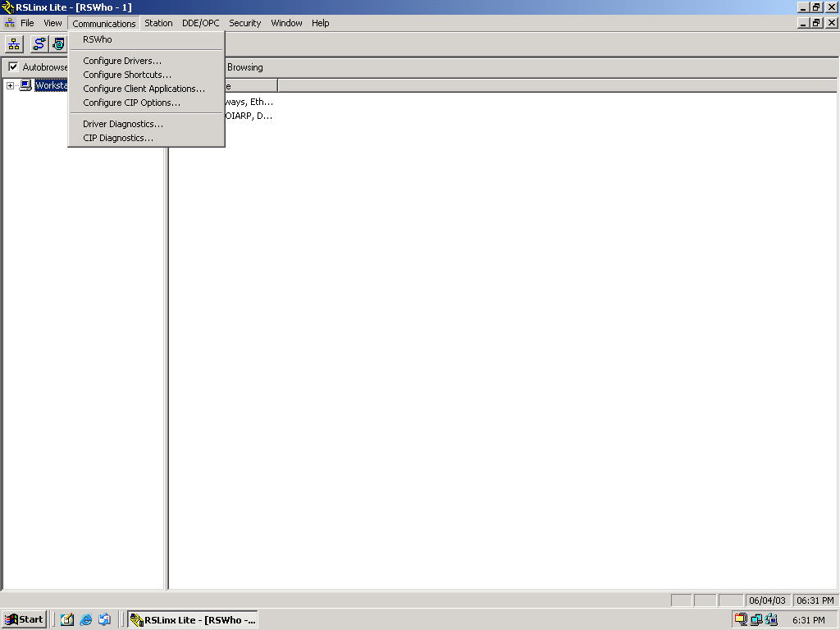The width and height of the screenshot is (840, 630).
Task: Open Configure Shortcuts... from the menu
Action: tap(127, 75)
